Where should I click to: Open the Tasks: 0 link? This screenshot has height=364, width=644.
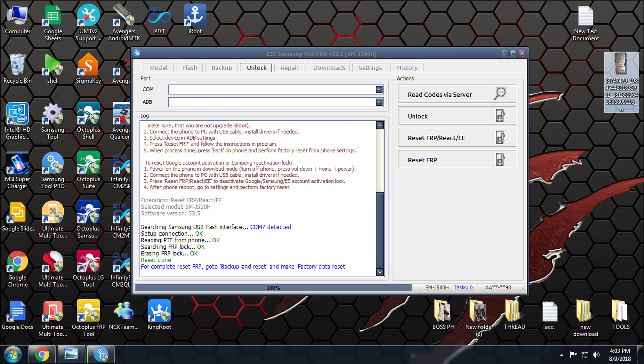coord(463,288)
